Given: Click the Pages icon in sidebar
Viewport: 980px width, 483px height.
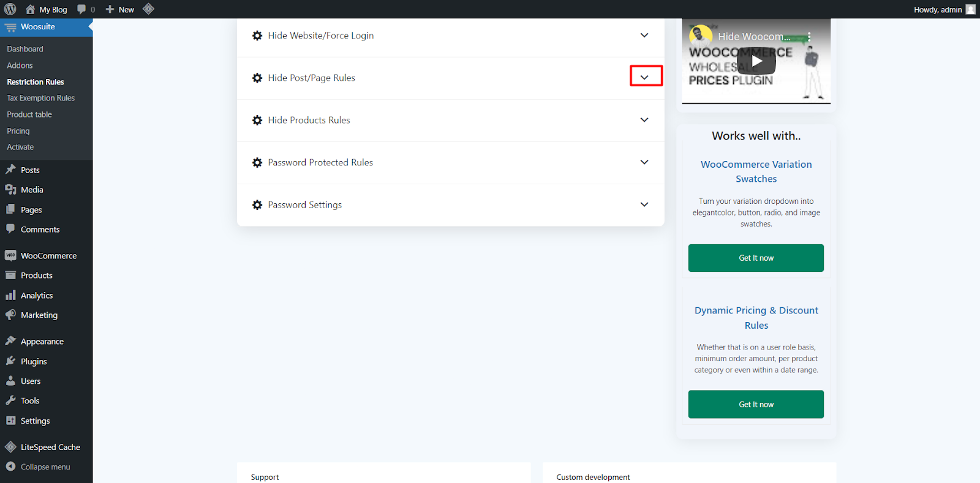Looking at the screenshot, I should pyautogui.click(x=10, y=209).
